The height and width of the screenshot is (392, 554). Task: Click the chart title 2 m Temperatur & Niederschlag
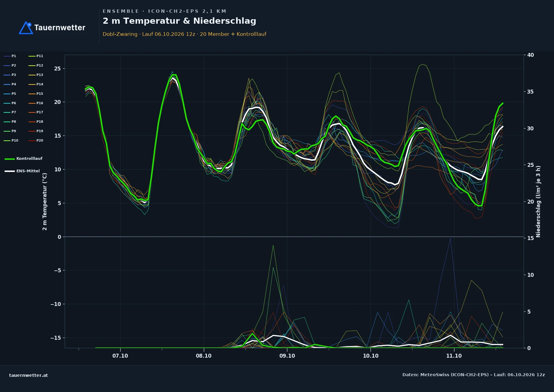point(180,21)
